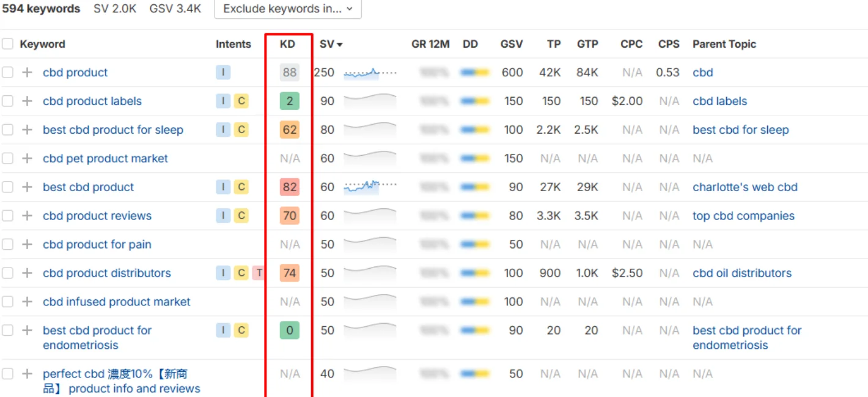Click the Informational intent badge for cbd product
This screenshot has height=397, width=868.
(223, 73)
